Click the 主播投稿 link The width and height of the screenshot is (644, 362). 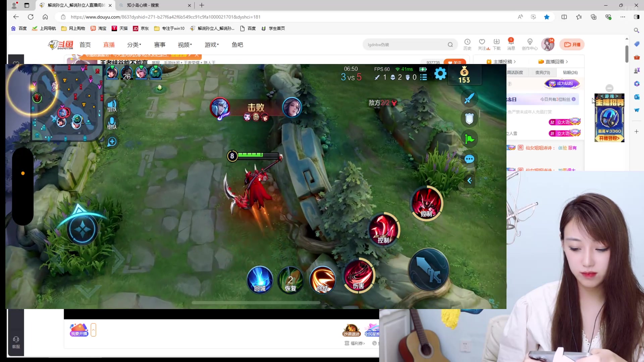tap(501, 62)
